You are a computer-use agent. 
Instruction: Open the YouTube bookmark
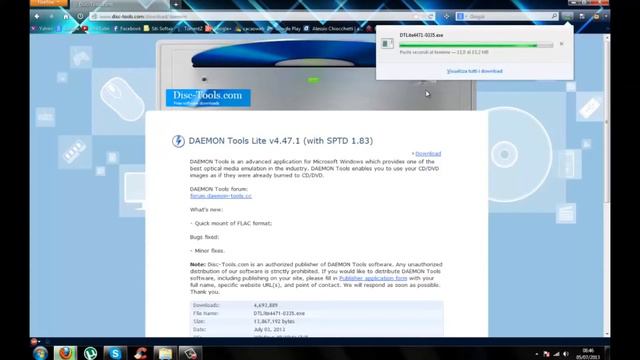coord(96,29)
